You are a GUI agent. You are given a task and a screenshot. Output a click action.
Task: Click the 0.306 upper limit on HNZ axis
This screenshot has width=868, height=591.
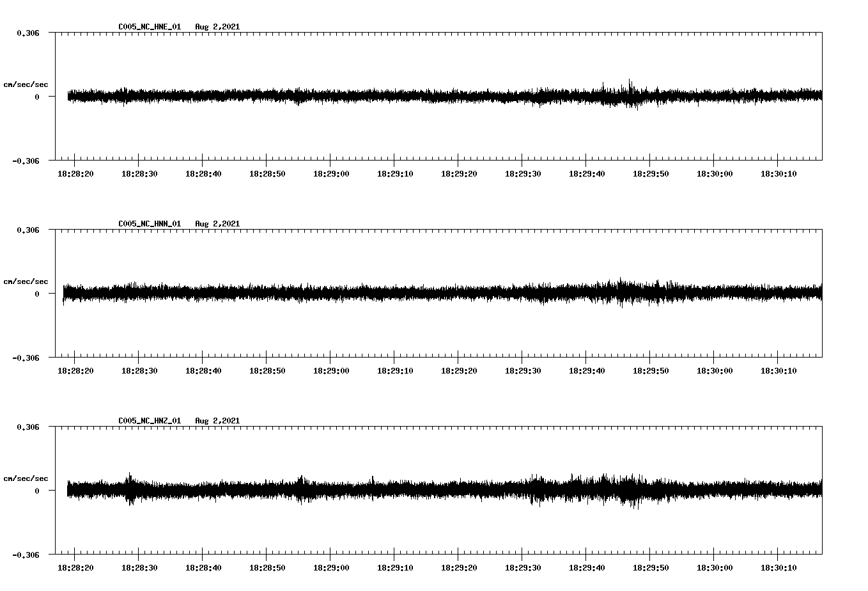tap(28, 427)
